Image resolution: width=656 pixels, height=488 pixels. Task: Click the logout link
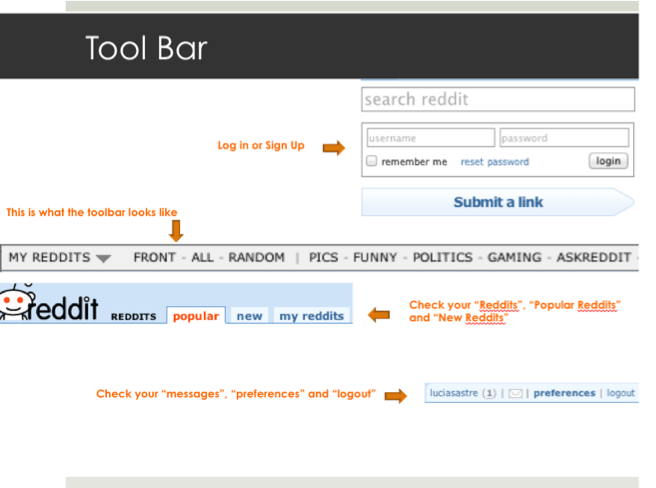point(620,393)
